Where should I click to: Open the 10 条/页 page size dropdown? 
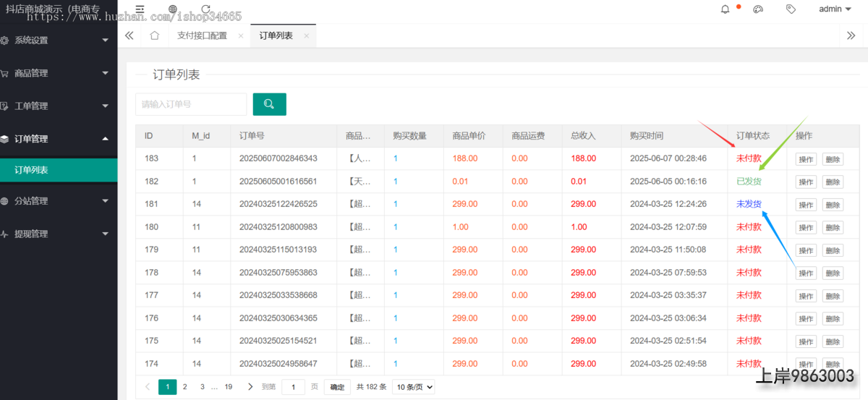click(x=414, y=387)
